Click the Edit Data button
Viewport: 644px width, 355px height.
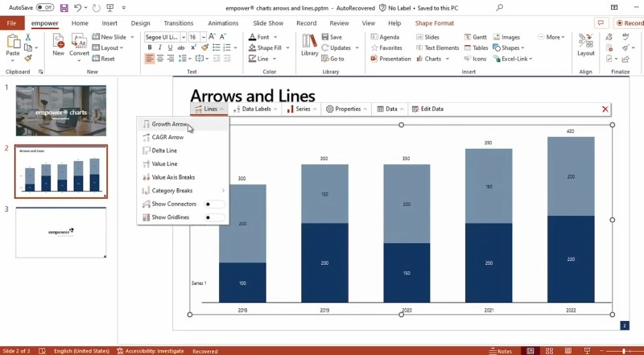[x=427, y=109]
